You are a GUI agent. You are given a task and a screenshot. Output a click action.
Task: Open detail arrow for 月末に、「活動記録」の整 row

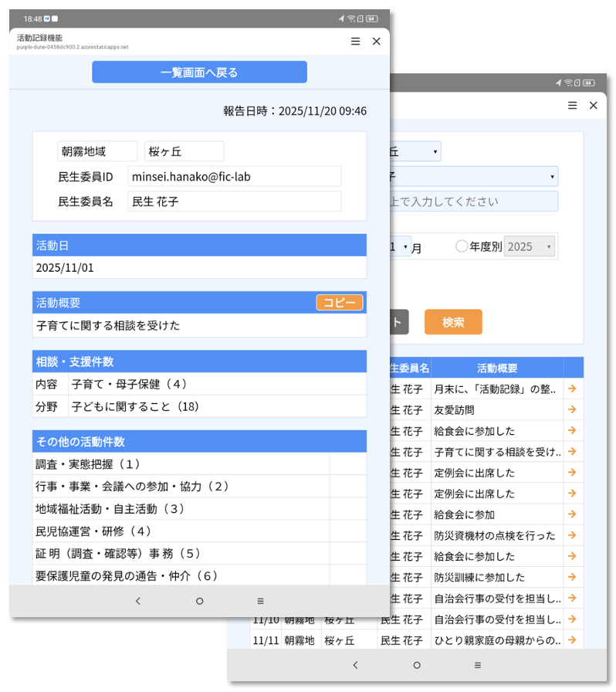[x=572, y=388]
